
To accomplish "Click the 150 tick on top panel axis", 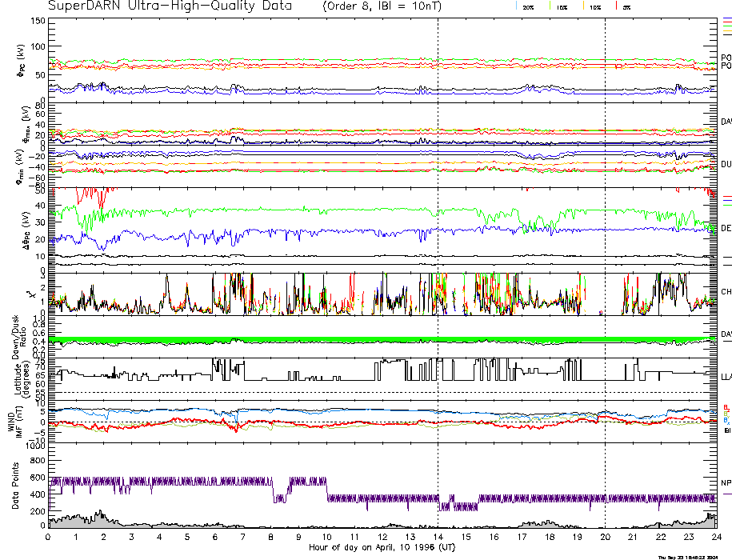I will pos(38,21).
